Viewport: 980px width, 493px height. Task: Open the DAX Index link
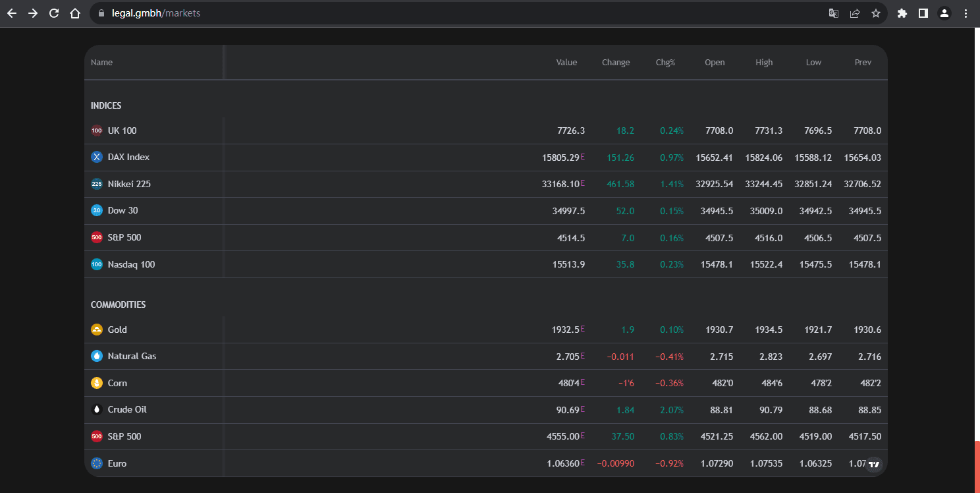pyautogui.click(x=129, y=157)
